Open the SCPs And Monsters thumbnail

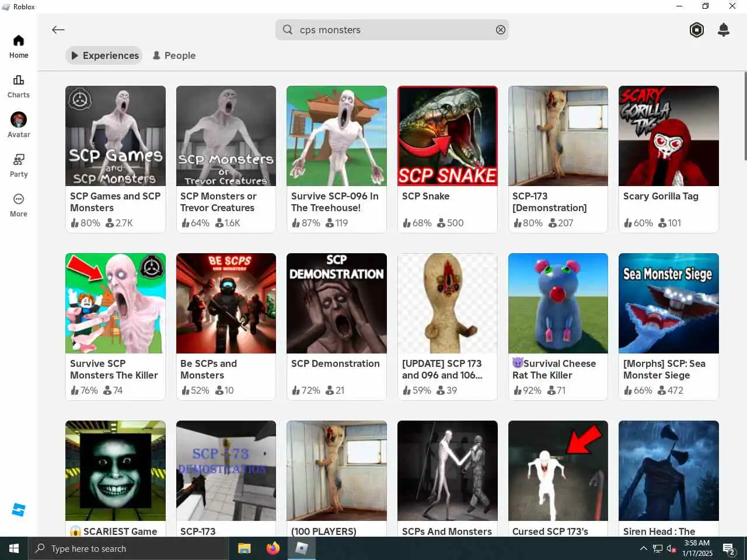tap(448, 471)
